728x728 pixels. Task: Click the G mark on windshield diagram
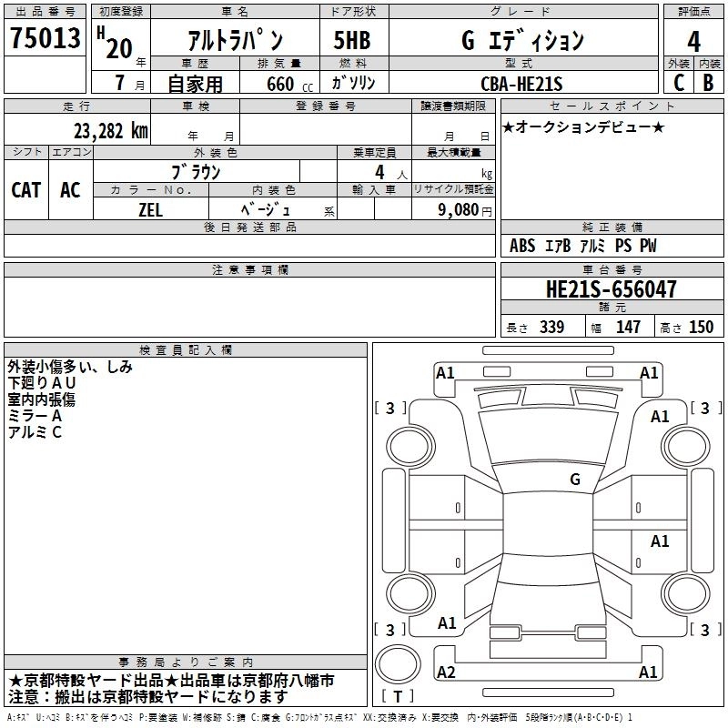(575, 479)
